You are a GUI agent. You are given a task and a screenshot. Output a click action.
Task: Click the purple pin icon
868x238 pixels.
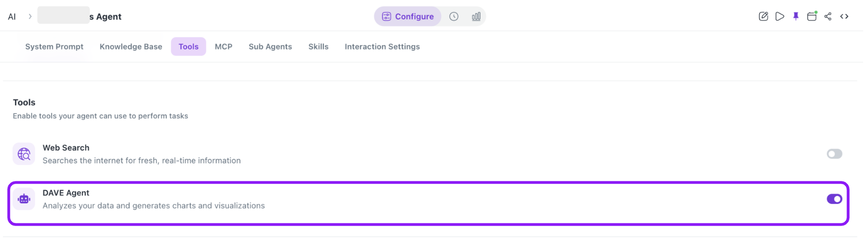(x=796, y=16)
